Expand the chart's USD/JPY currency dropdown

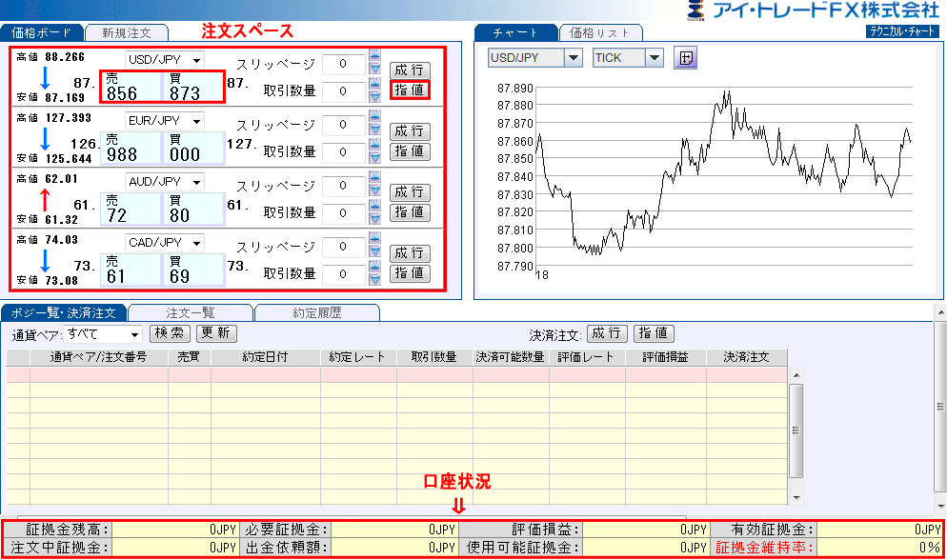574,58
